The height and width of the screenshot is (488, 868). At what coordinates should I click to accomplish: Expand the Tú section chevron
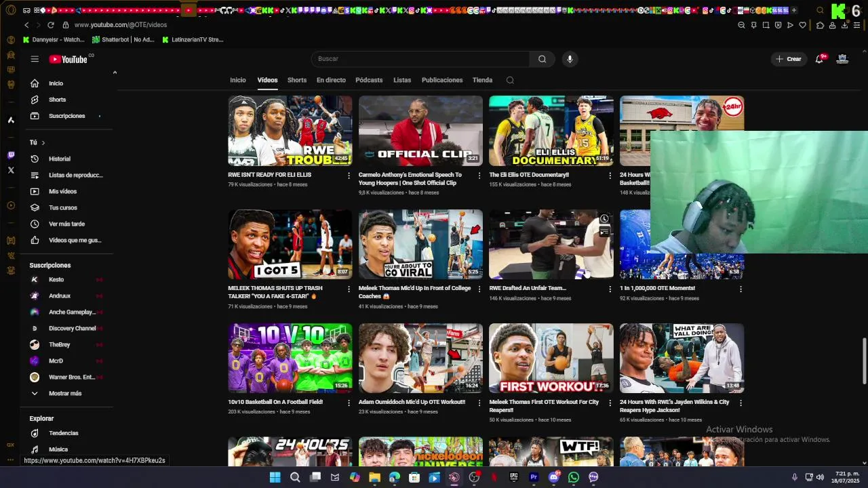pos(43,143)
